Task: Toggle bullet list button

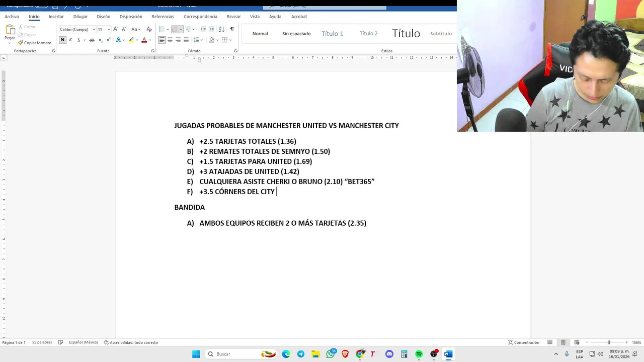Action: click(162, 29)
